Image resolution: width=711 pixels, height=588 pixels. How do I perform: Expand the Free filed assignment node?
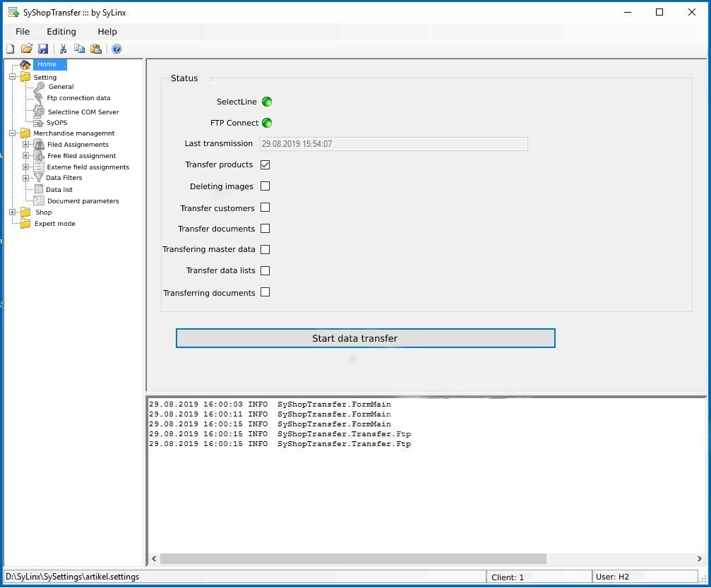[26, 155]
